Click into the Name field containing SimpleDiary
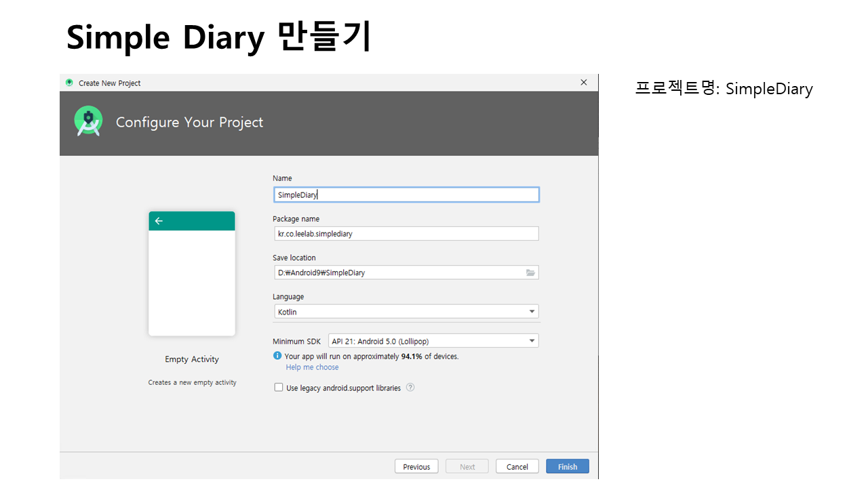 pyautogui.click(x=405, y=195)
